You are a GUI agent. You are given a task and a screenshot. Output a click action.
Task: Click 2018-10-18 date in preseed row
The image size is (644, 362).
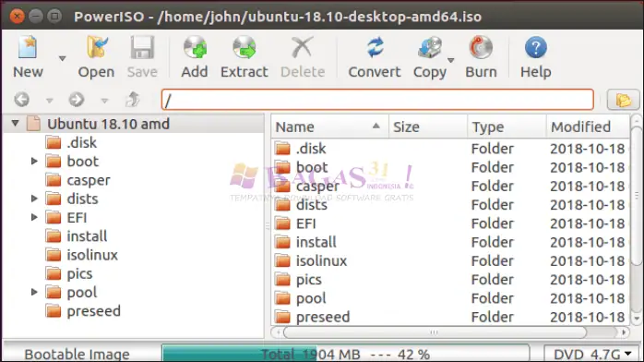(588, 317)
